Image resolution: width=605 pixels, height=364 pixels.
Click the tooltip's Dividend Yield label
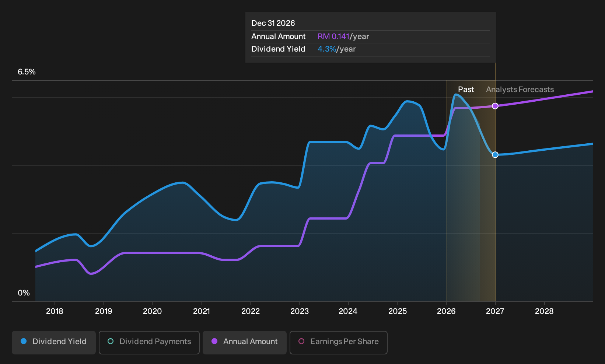(x=278, y=49)
